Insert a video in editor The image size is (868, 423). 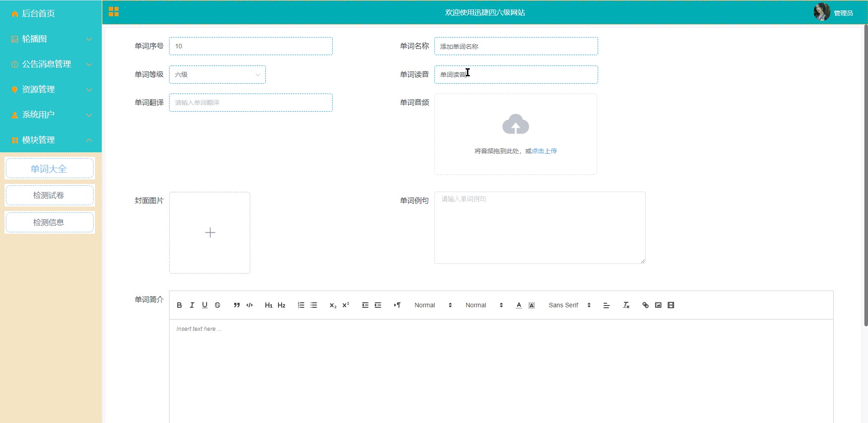coord(671,305)
